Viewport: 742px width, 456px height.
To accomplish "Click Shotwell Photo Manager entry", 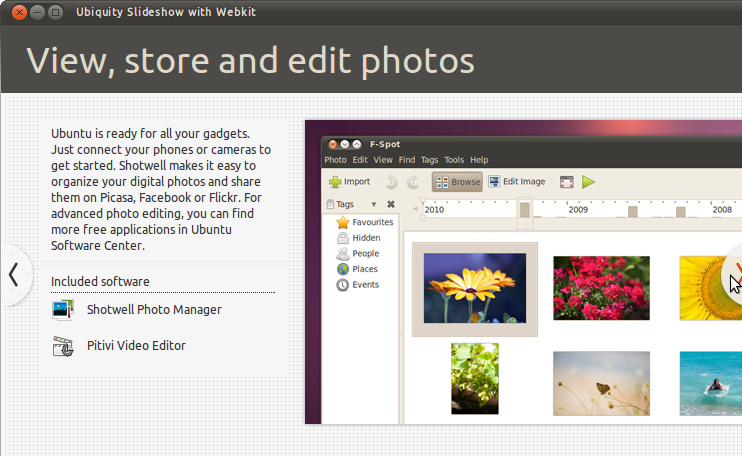I will (154, 310).
